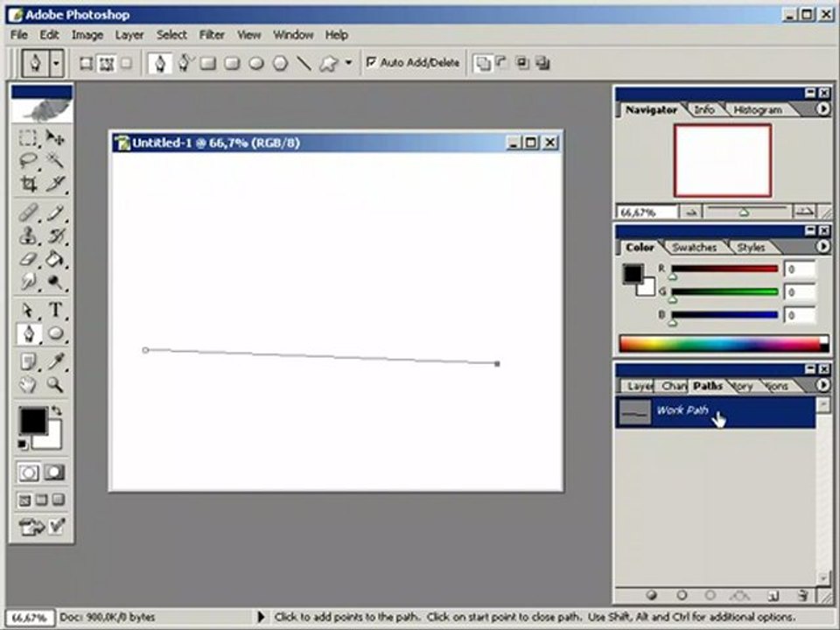
Task: Collapse the Navigator palette window
Action: (810, 94)
